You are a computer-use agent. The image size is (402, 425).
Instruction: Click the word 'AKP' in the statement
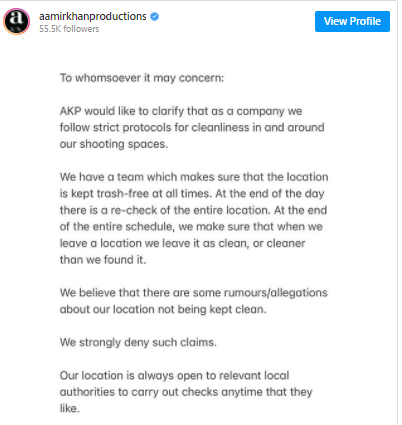70,111
